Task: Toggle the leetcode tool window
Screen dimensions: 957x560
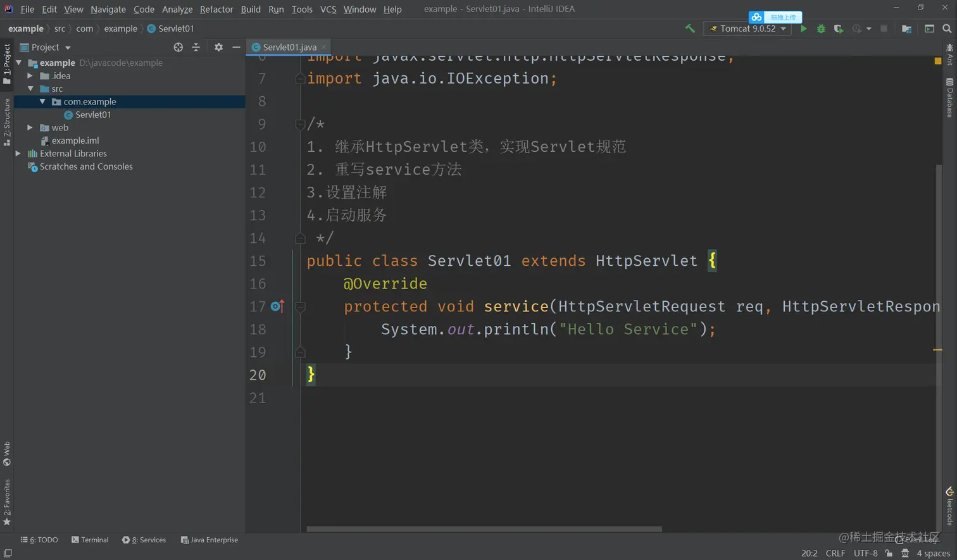Action: pos(949,506)
